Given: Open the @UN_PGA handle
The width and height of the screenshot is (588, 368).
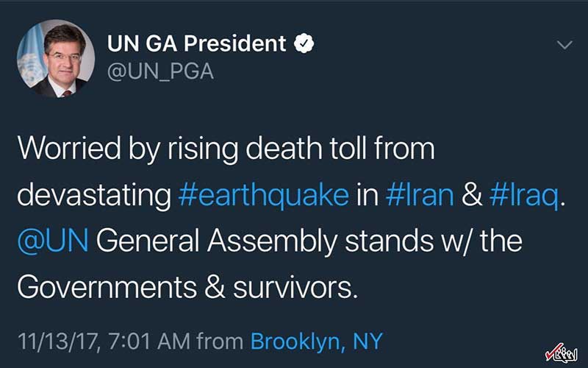Looking at the screenshot, I should tap(160, 73).
